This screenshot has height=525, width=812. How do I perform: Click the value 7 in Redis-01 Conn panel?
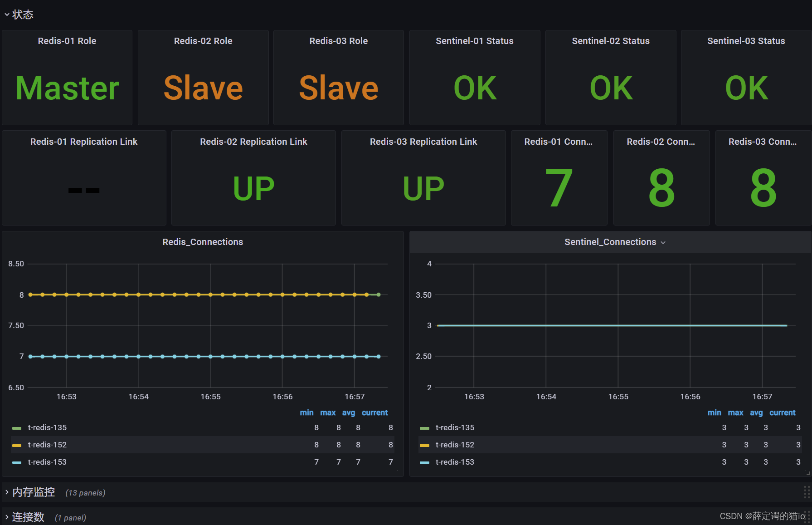tap(559, 188)
